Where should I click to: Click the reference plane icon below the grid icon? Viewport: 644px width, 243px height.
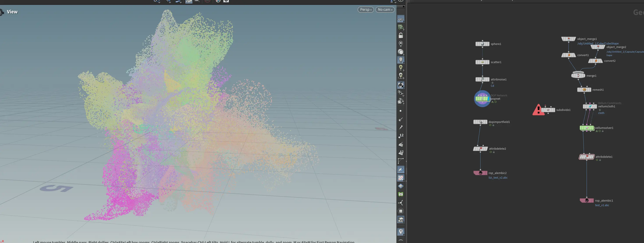pyautogui.click(x=401, y=27)
